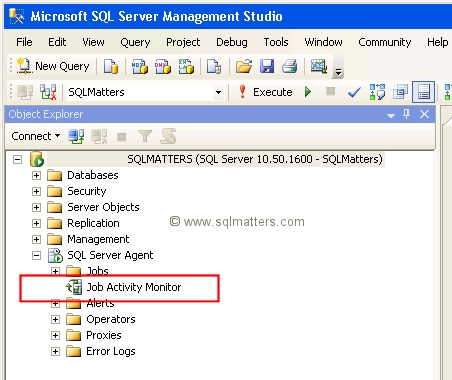Close the Object Explorer panel
This screenshot has height=380, width=452.
[424, 114]
